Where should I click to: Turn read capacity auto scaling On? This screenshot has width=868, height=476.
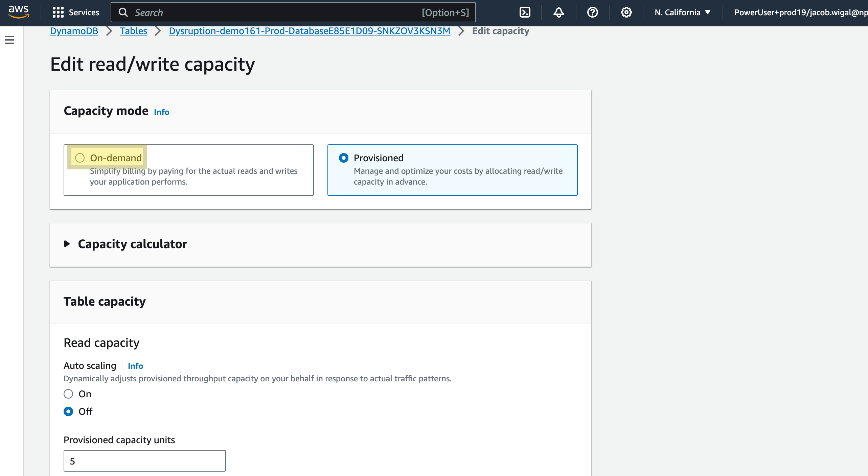coord(68,394)
